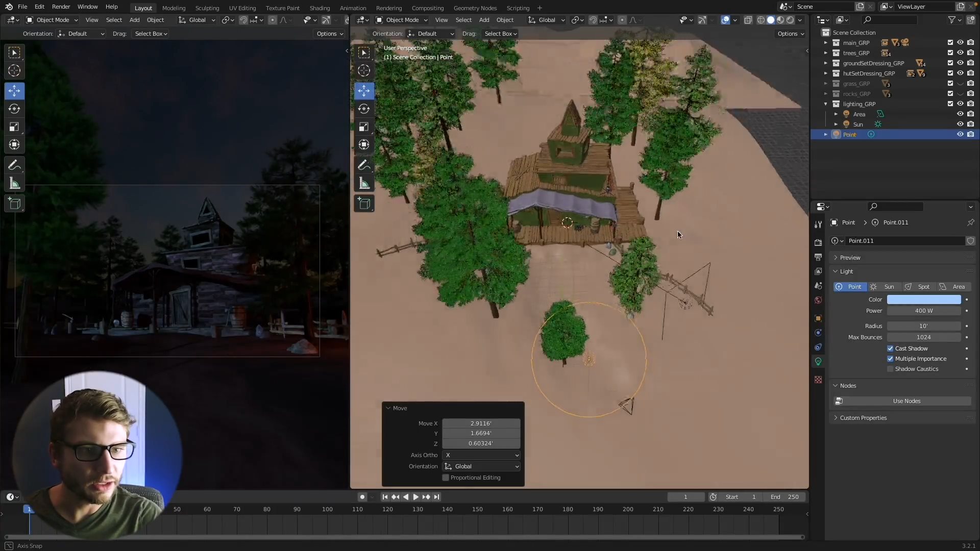Open the Object Data light properties tab
The height and width of the screenshot is (551, 980).
tap(818, 361)
